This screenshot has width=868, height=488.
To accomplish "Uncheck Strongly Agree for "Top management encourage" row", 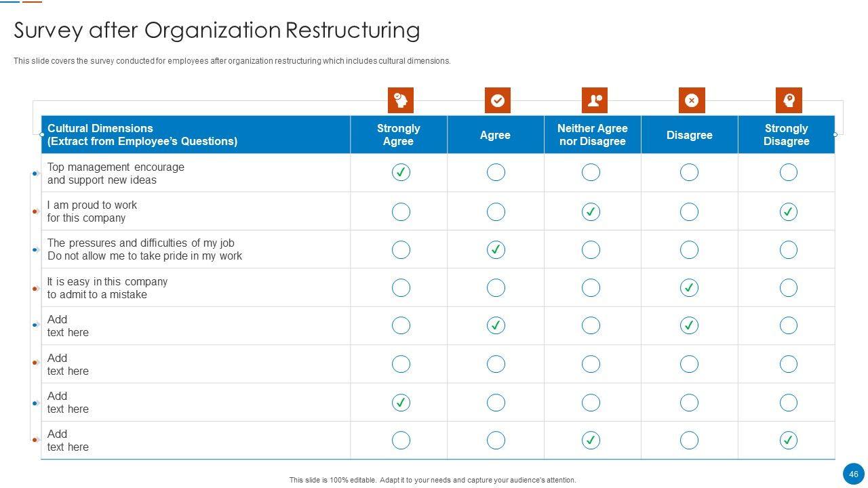I will click(x=401, y=172).
